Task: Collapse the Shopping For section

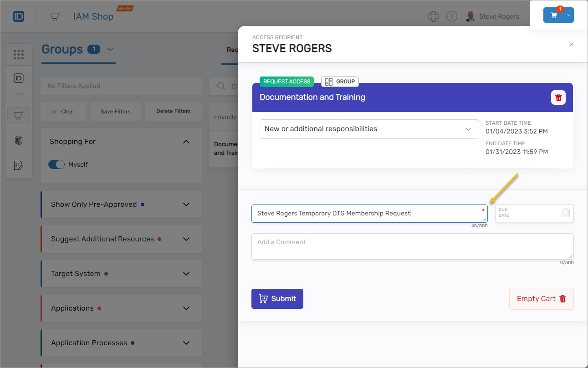Action: point(186,142)
